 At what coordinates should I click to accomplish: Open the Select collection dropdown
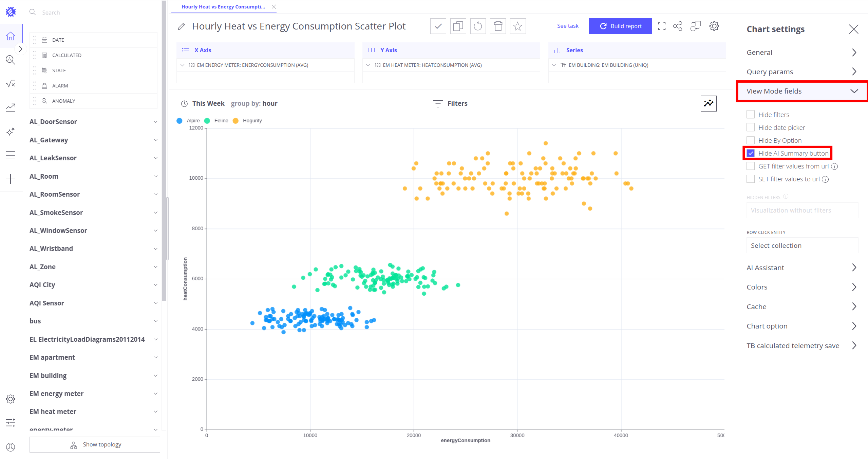[802, 245]
